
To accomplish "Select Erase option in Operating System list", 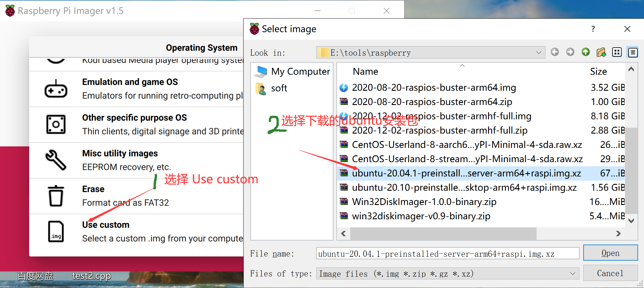I will (137, 196).
